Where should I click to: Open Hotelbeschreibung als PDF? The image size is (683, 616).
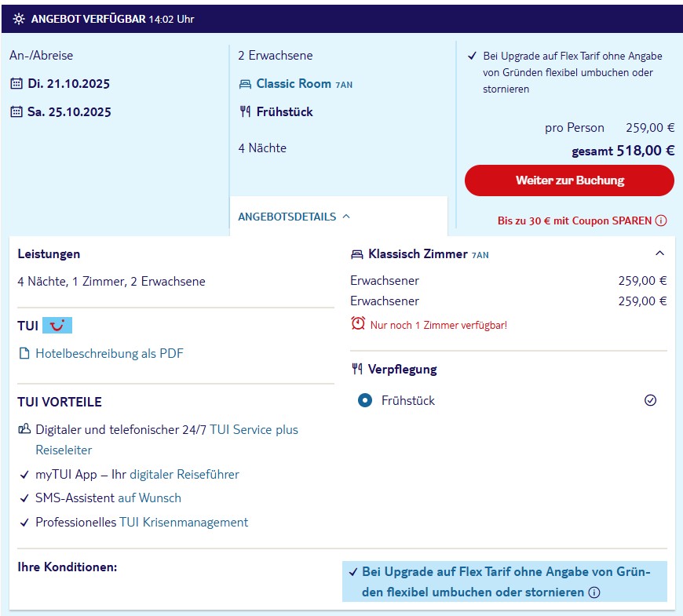(109, 353)
